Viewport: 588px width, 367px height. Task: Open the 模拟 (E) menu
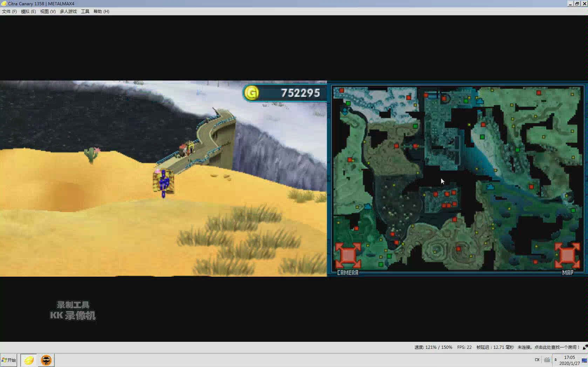(x=28, y=12)
